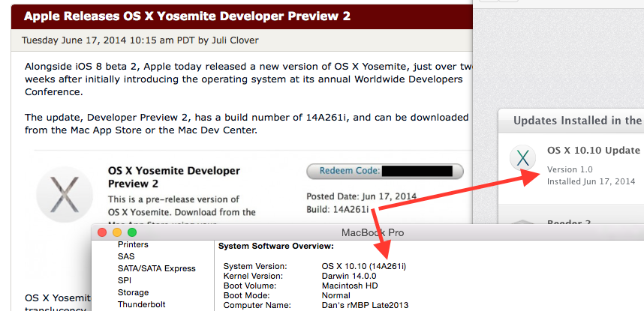The image size is (644, 311).
Task: Click the 'Build: 14A261i' text in the article
Action: click(338, 210)
